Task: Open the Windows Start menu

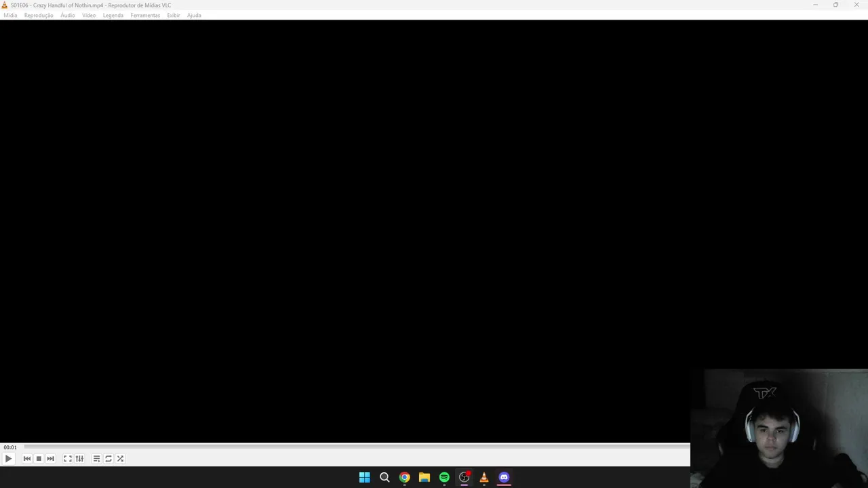Action: pyautogui.click(x=365, y=477)
